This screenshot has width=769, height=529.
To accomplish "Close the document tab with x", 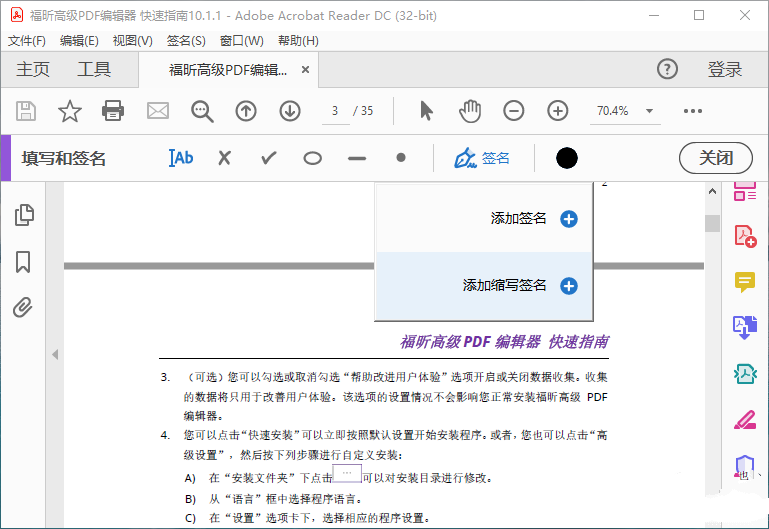I will [x=305, y=70].
